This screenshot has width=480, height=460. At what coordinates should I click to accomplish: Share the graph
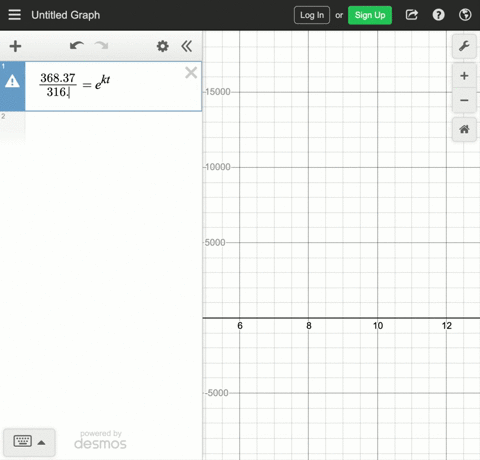[412, 15]
